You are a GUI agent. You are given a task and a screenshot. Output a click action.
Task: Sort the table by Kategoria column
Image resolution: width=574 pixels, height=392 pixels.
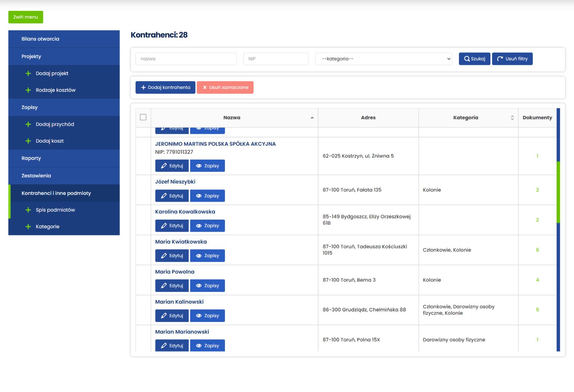[x=465, y=118]
